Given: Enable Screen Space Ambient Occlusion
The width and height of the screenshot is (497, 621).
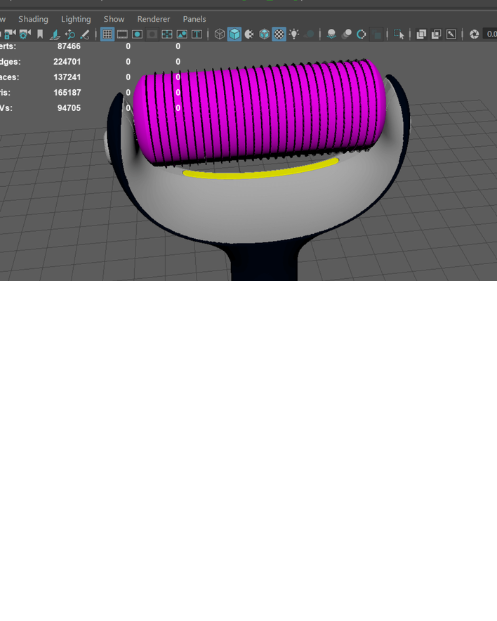Looking at the screenshot, I should click(331, 34).
